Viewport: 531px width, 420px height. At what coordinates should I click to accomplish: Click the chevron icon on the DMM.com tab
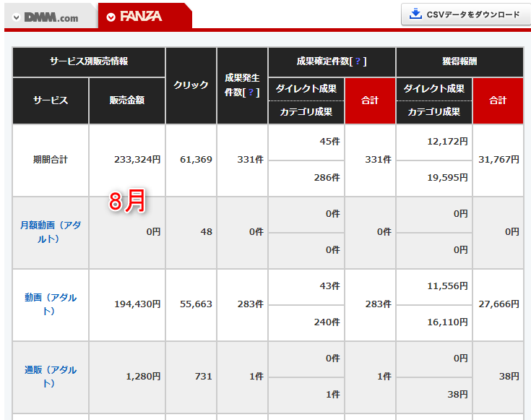pyautogui.click(x=14, y=17)
